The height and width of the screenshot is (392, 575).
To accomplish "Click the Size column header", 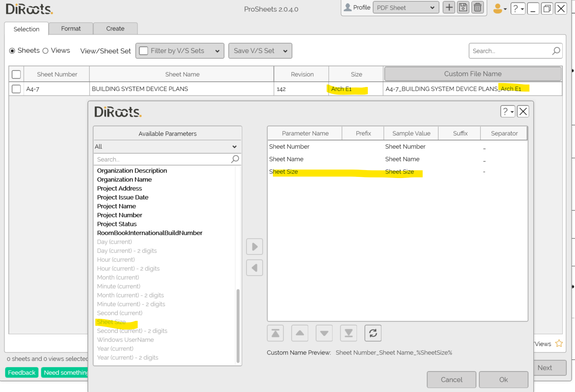I will coord(356,74).
